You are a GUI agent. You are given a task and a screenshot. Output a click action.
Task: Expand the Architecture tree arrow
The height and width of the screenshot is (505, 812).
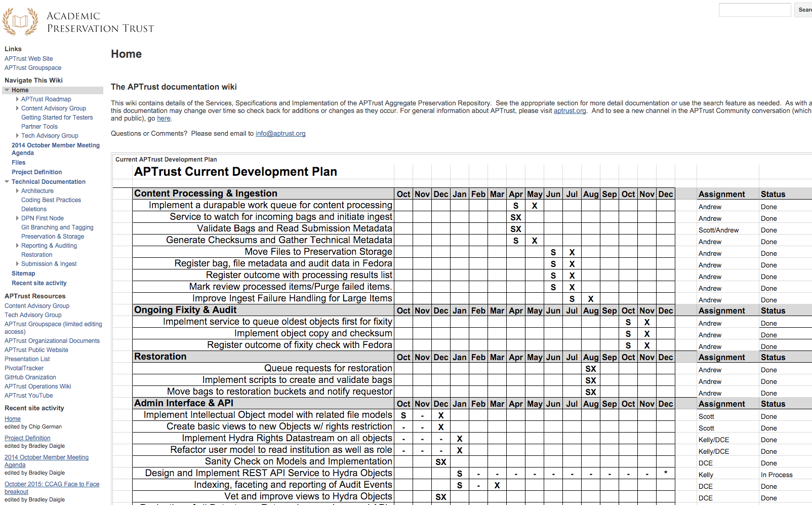pyautogui.click(x=17, y=191)
